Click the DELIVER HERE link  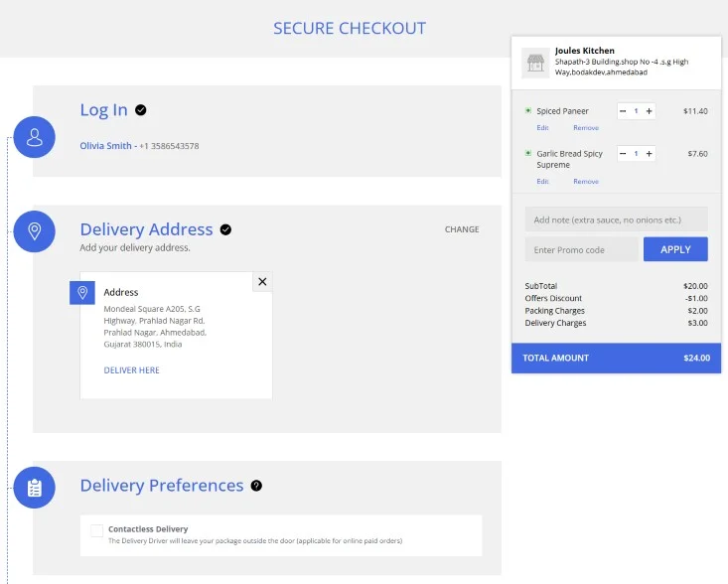(131, 370)
